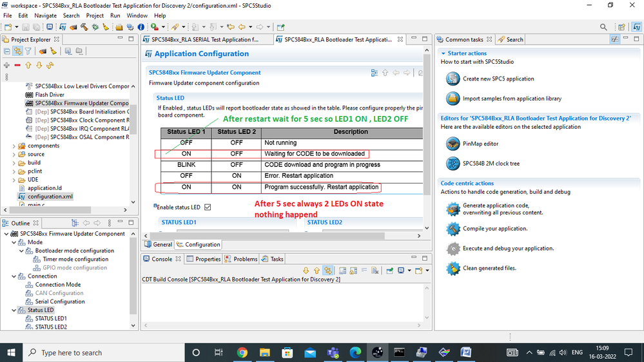Click the gray plus add component icon
This screenshot has width=644, height=362.
coord(6,65)
